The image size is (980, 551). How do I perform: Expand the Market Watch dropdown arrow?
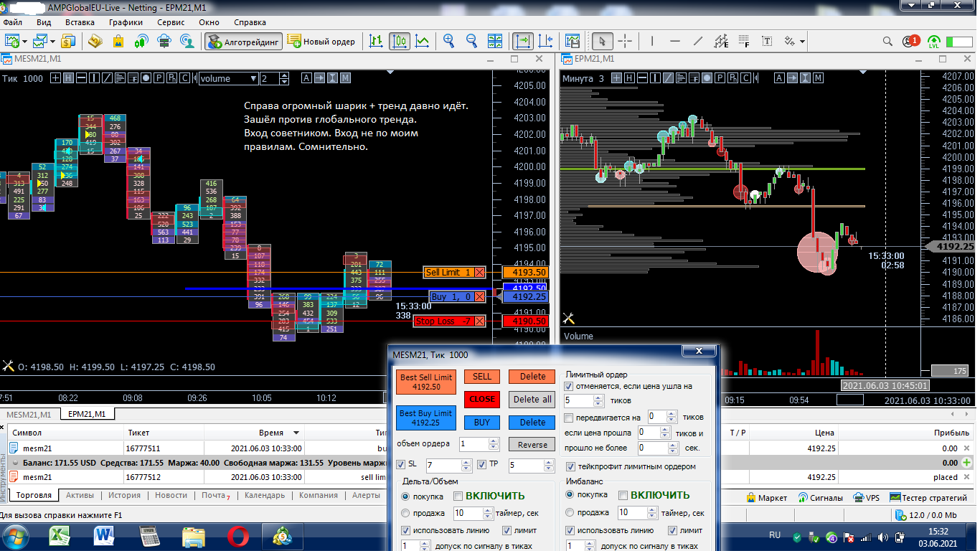click(x=53, y=41)
